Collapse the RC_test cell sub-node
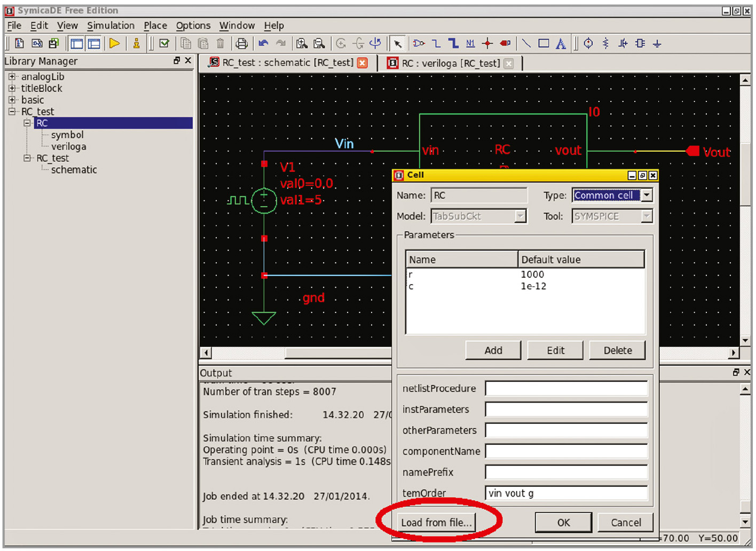 coord(27,158)
